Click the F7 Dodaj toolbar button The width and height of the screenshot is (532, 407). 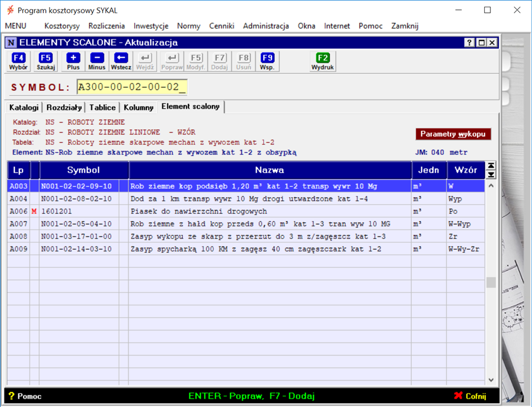pyautogui.click(x=219, y=61)
